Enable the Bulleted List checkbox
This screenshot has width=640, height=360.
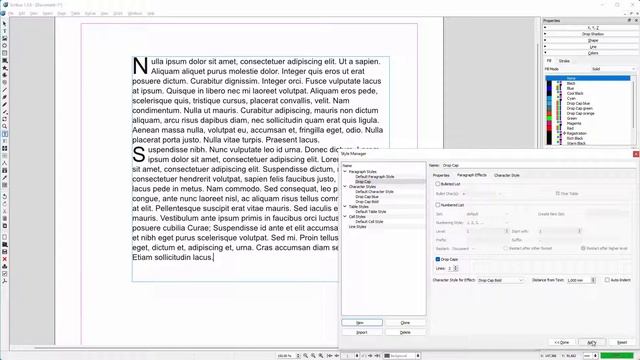click(x=438, y=184)
